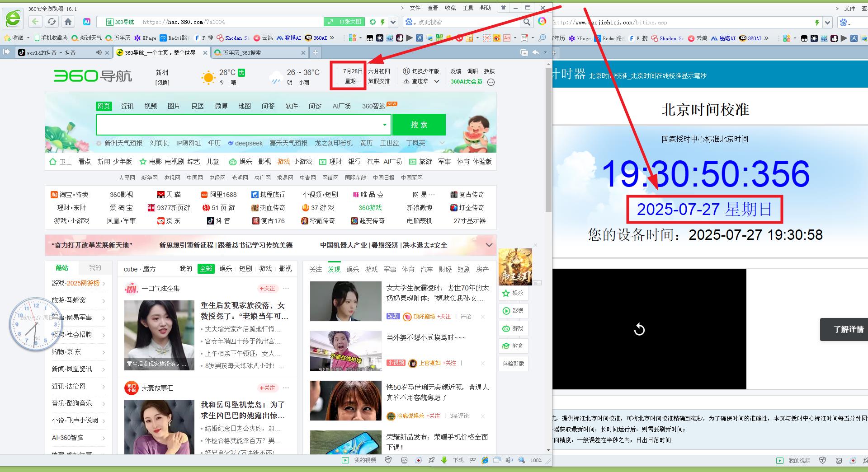
Task: Click the +关注 button for 一口气炫全集
Action: 267,288
